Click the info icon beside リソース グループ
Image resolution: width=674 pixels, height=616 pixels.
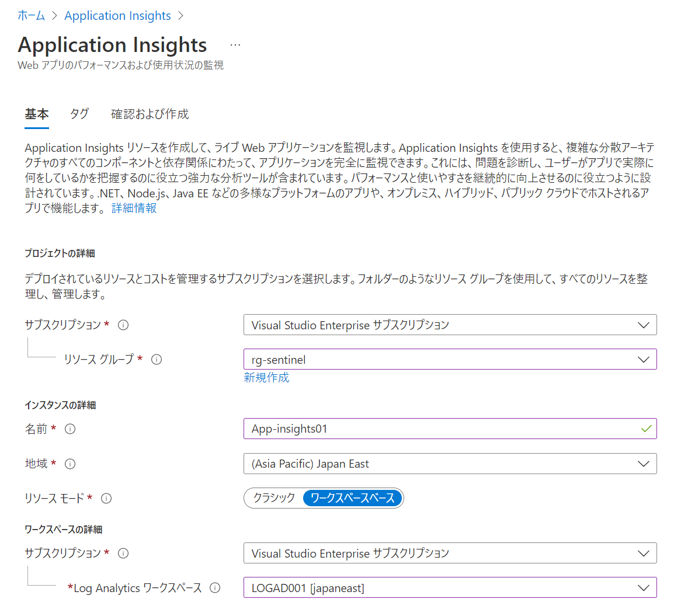point(157,360)
